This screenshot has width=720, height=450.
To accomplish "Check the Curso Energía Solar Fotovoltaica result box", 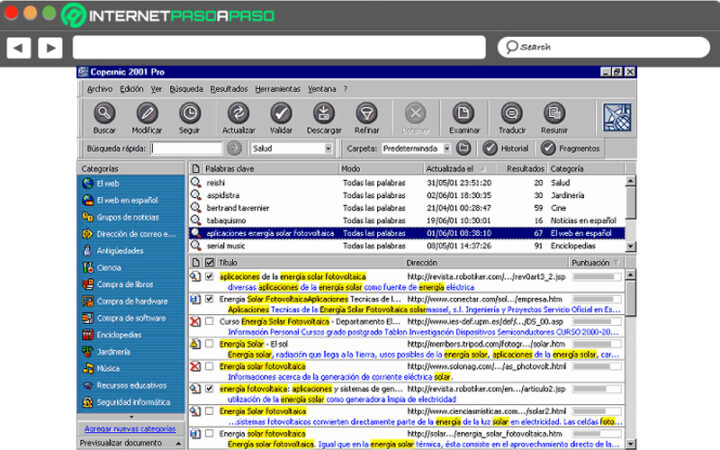I will coord(209,321).
